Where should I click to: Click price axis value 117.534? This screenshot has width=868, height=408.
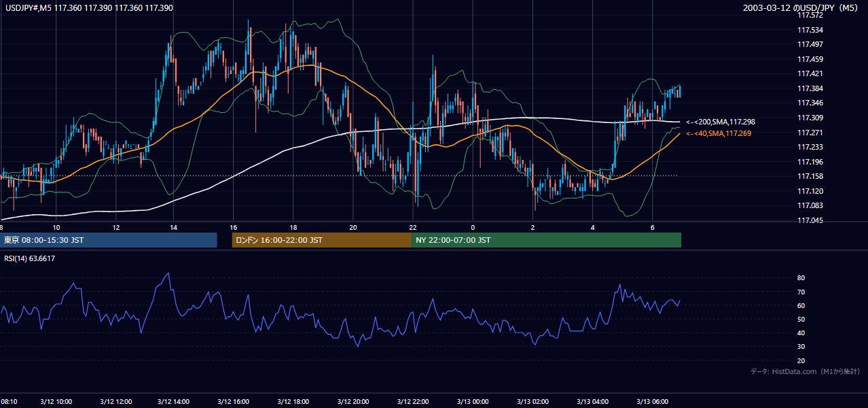(x=810, y=30)
